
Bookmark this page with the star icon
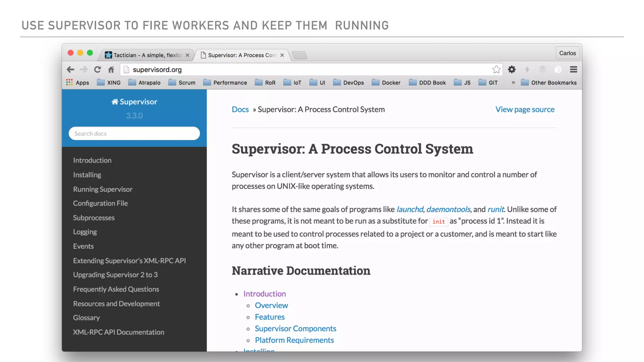[496, 69]
